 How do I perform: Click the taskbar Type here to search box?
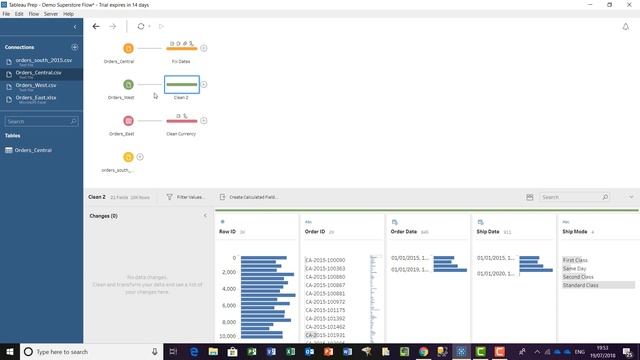[91, 351]
